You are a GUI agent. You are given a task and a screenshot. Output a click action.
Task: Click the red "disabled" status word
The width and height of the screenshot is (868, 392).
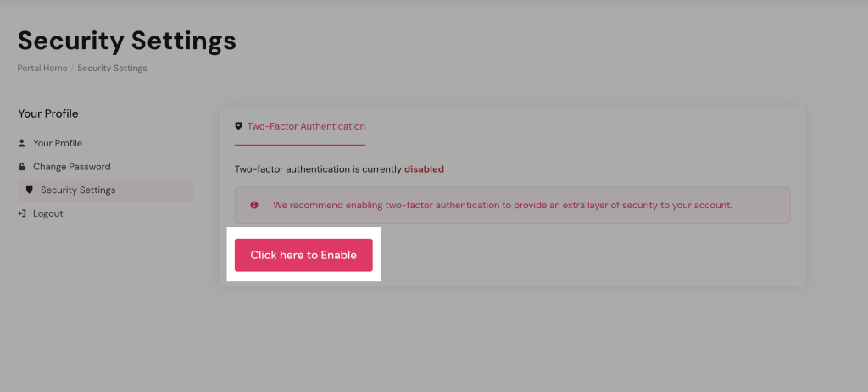click(424, 169)
